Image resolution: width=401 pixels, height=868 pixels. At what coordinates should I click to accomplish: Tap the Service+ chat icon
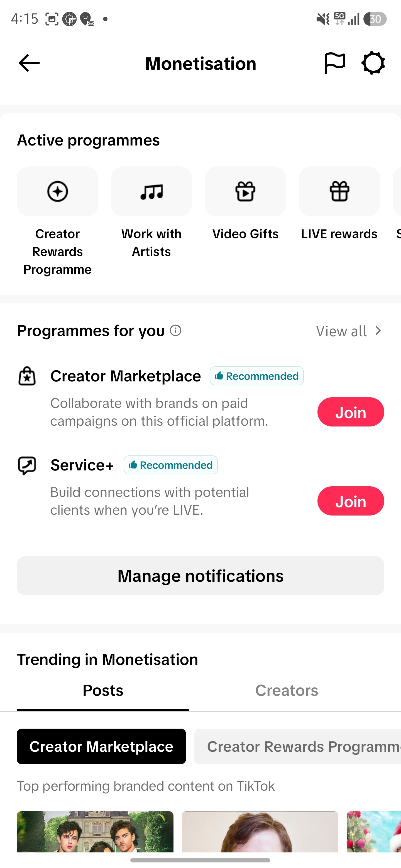tap(27, 465)
